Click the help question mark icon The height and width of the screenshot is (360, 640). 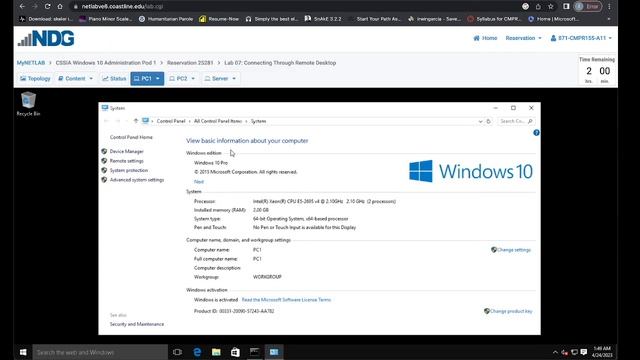[536, 133]
